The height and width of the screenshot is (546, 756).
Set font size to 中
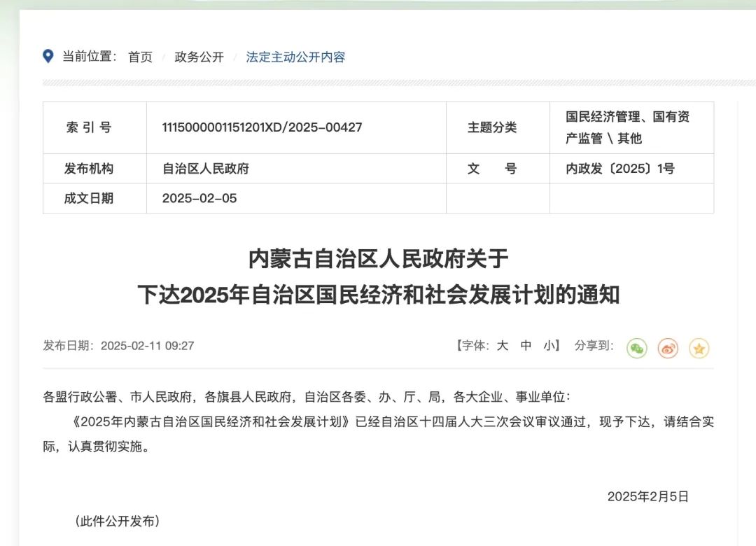(x=526, y=345)
